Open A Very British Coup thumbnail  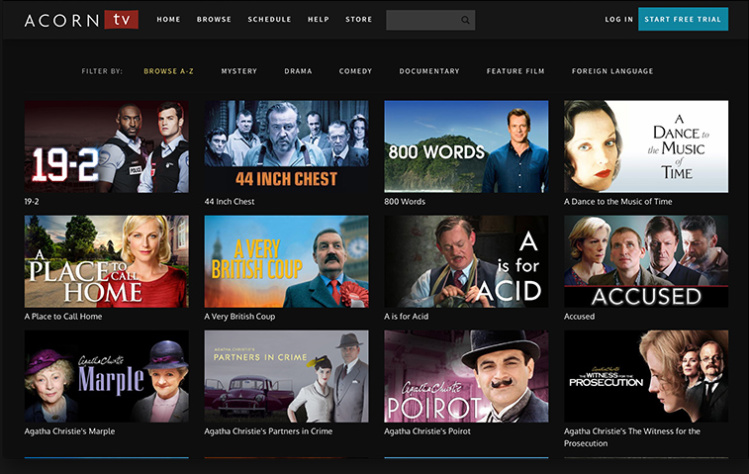coord(287,261)
